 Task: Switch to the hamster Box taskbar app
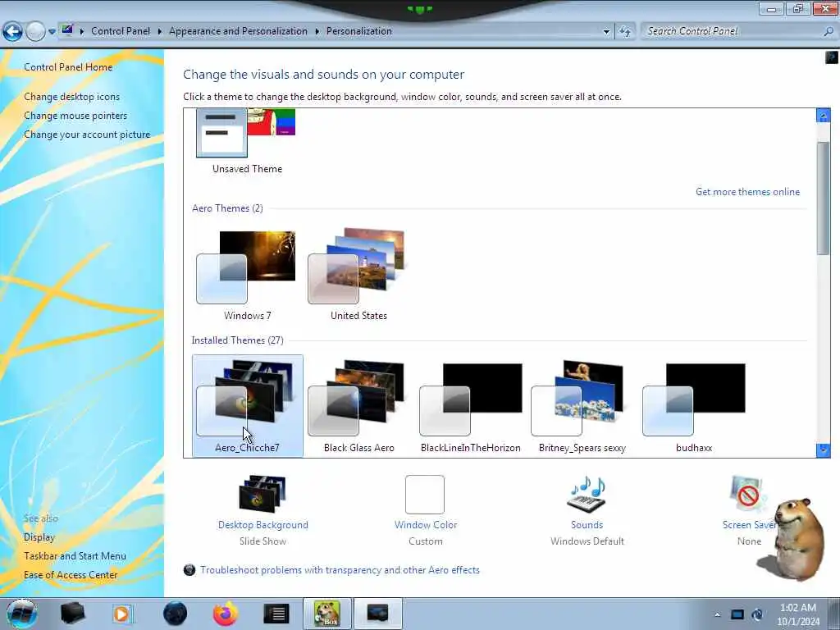click(x=327, y=614)
